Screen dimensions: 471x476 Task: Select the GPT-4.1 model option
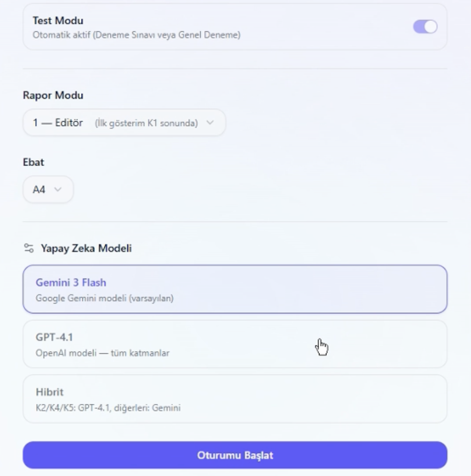[235, 344]
